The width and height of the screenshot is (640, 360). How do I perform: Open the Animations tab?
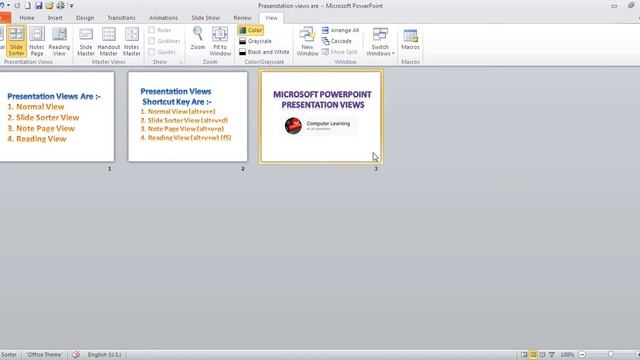pyautogui.click(x=163, y=18)
